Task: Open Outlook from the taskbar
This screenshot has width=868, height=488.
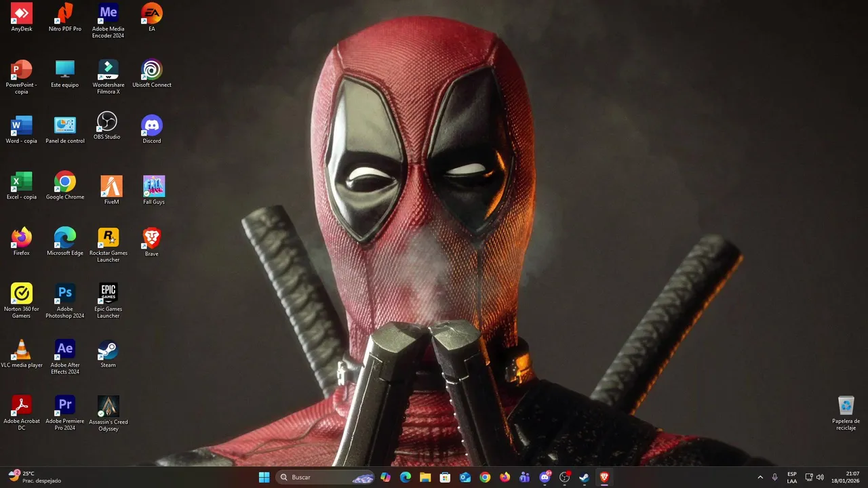Action: pos(465,477)
